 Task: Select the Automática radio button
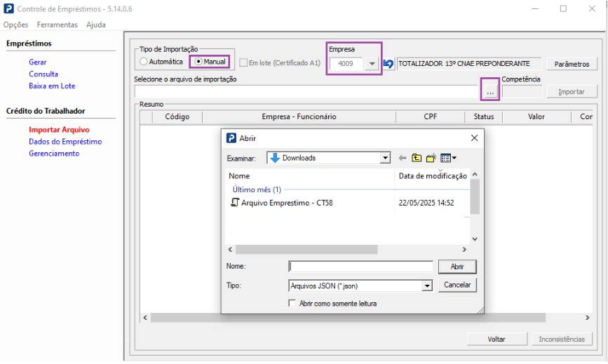[x=144, y=62]
